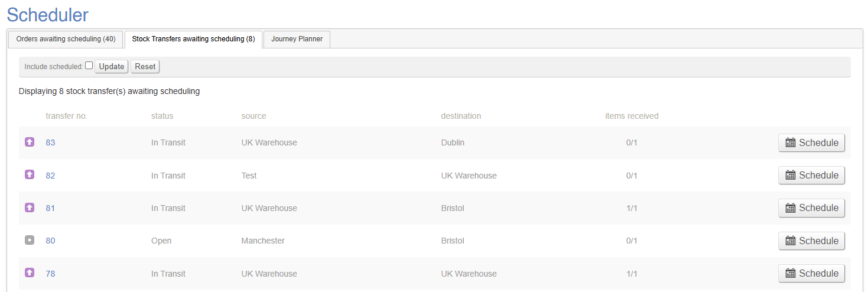Image resolution: width=868 pixels, height=292 pixels.
Task: Open transfer number 78 link
Action: click(x=50, y=274)
